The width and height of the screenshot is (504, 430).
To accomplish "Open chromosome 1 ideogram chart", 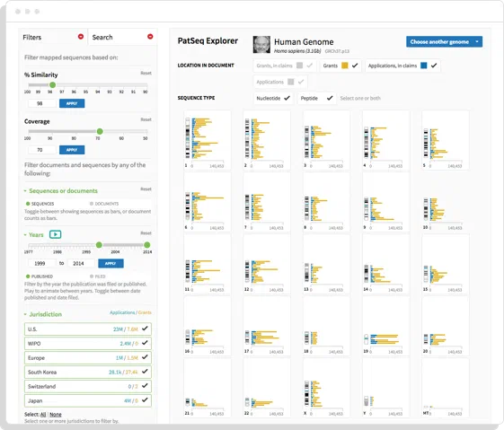I will click(208, 140).
